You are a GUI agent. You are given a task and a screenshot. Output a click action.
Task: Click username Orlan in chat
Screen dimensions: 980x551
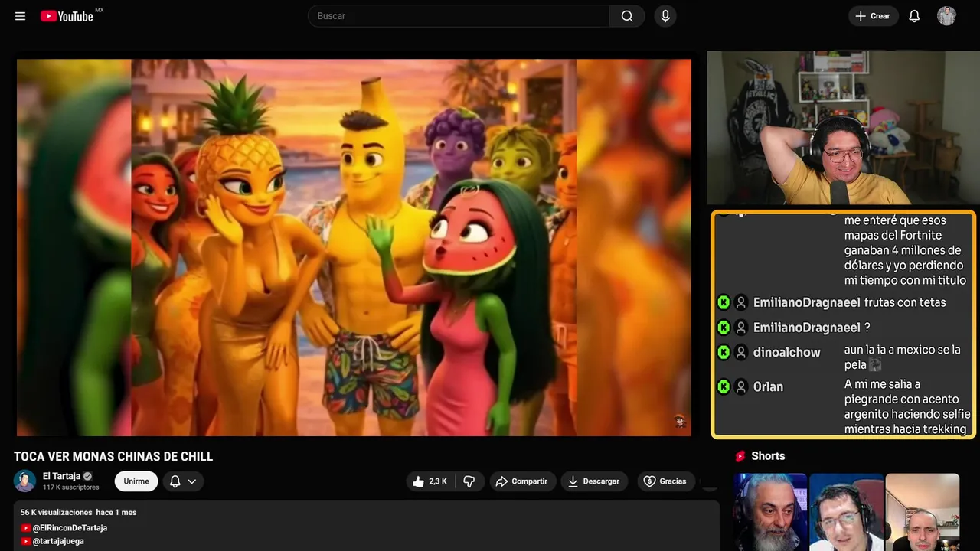(768, 387)
